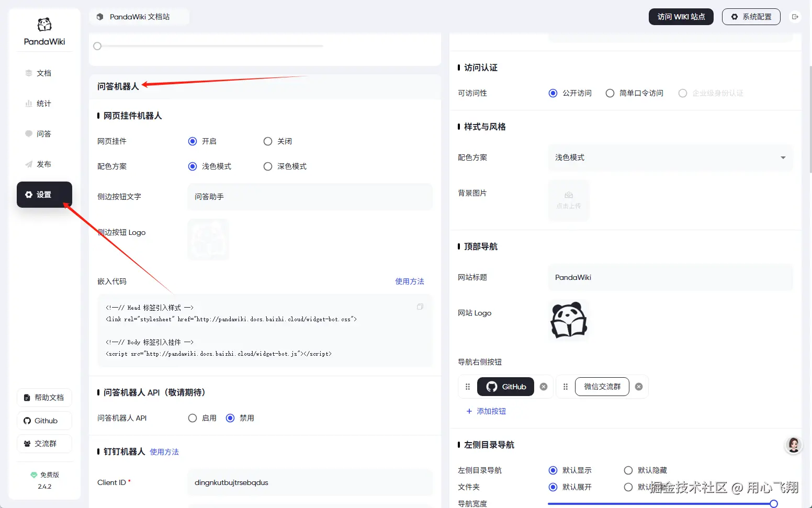
Task: Click the 免费版 version badge
Action: (x=45, y=475)
